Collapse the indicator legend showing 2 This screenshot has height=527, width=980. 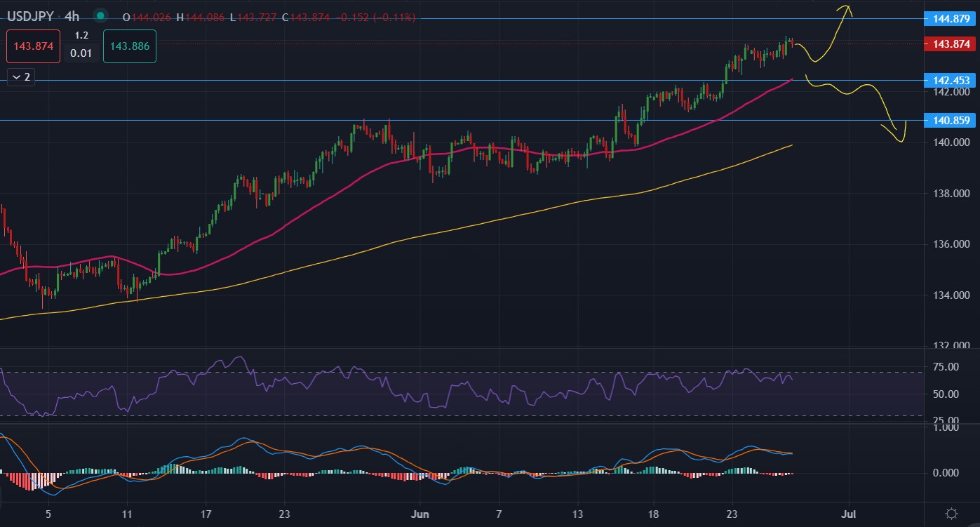(20, 77)
